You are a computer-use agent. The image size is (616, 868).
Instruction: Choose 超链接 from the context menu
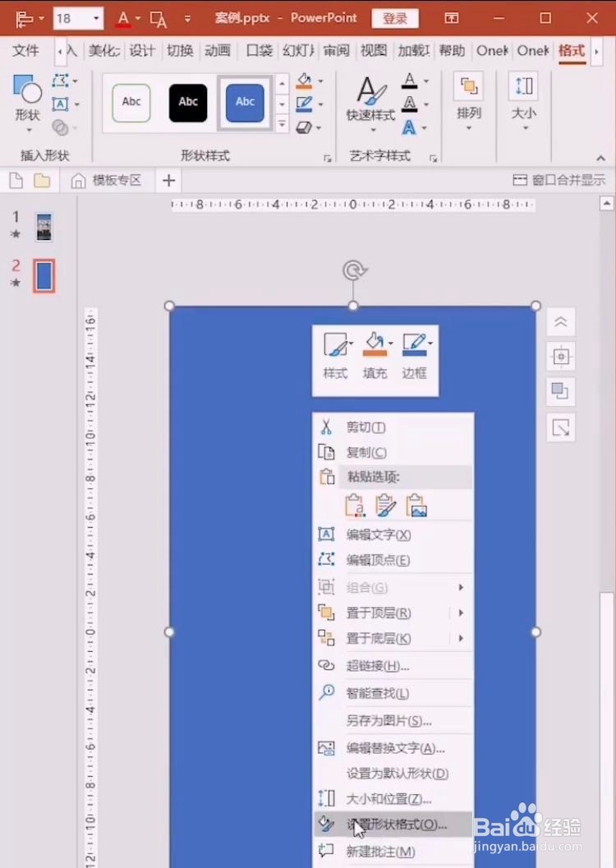(x=393, y=666)
